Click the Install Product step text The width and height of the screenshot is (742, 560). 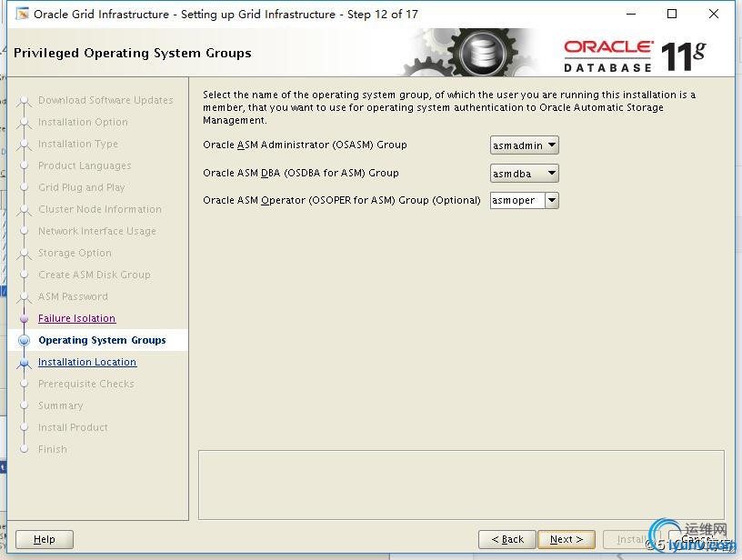tap(73, 427)
